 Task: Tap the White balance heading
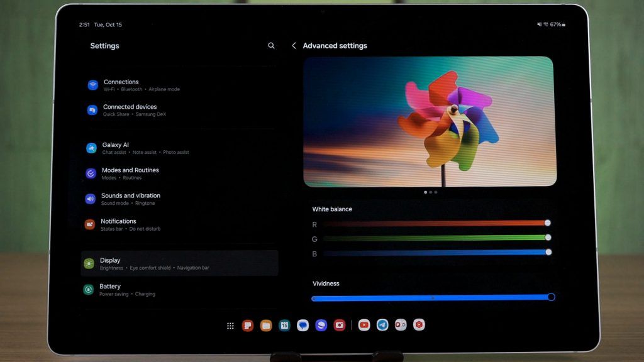[332, 209]
